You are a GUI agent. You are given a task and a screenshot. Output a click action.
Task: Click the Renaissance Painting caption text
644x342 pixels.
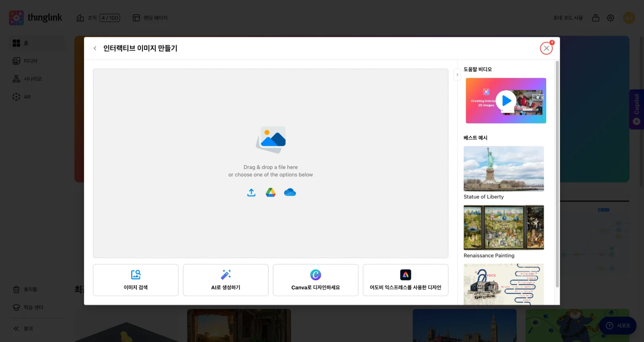(489, 256)
